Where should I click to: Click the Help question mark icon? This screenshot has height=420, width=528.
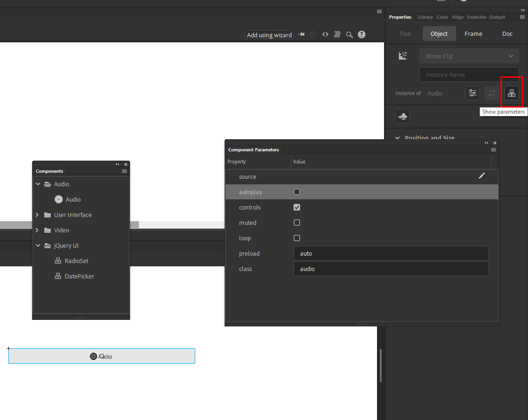click(362, 34)
